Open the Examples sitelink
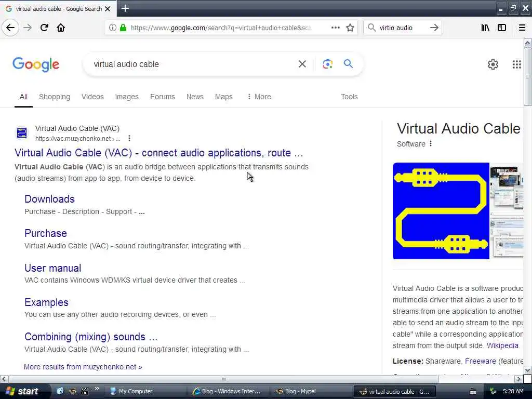The image size is (532, 399). [46, 302]
